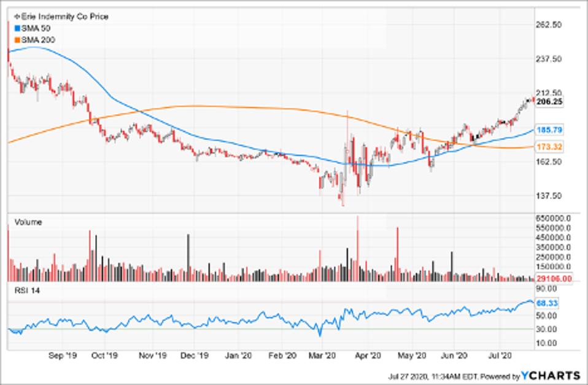Viewport: 588px width, 385px height.
Task: Click the tall black December volume bar
Action: 188,258
